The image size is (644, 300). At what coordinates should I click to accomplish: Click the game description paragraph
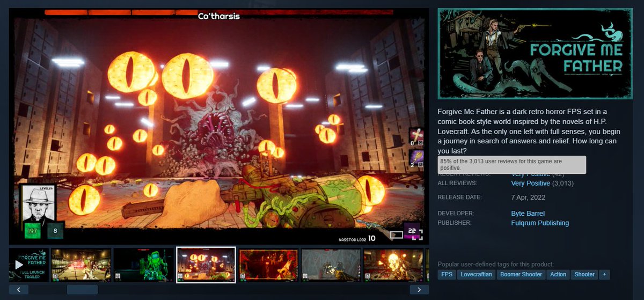tap(530, 131)
